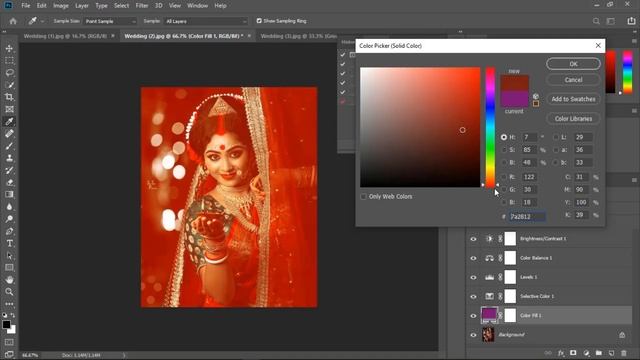
Task: Select the Path Selection tool
Action: (9, 256)
